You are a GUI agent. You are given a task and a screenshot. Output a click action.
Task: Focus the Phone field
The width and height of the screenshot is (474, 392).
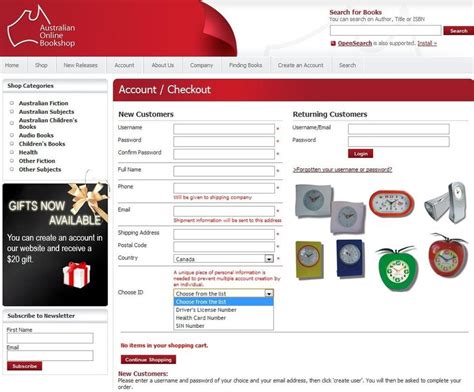224,188
